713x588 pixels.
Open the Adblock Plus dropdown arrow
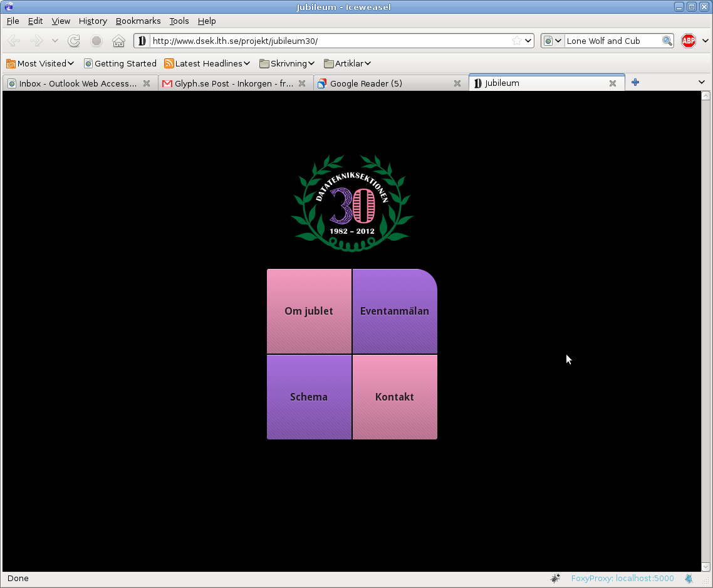pyautogui.click(x=705, y=41)
